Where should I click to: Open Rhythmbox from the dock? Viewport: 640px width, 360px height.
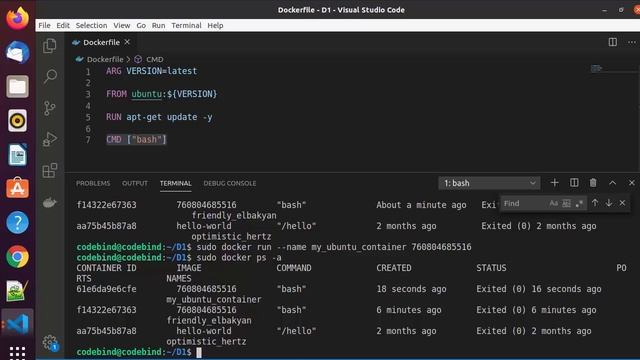click(x=17, y=120)
